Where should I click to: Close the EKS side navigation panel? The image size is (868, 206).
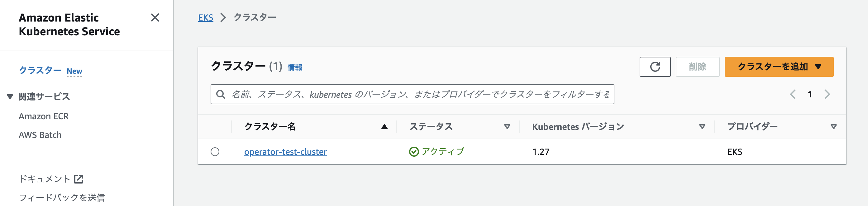pyautogui.click(x=155, y=17)
